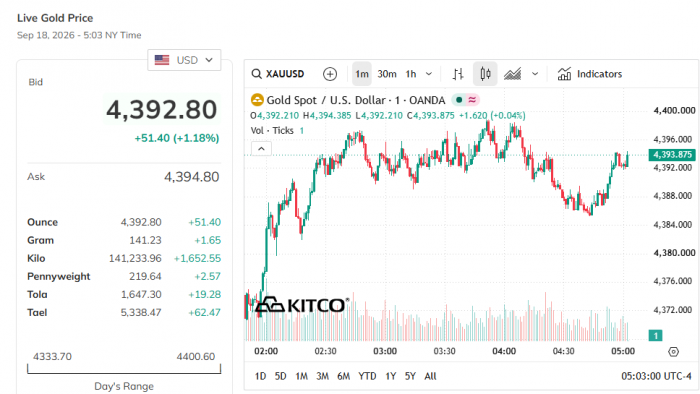Click the Tael price 5,338.47

tap(141, 312)
